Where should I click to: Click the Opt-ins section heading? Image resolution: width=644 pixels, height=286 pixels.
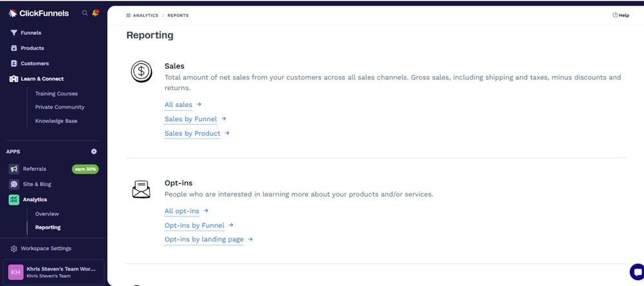(178, 183)
